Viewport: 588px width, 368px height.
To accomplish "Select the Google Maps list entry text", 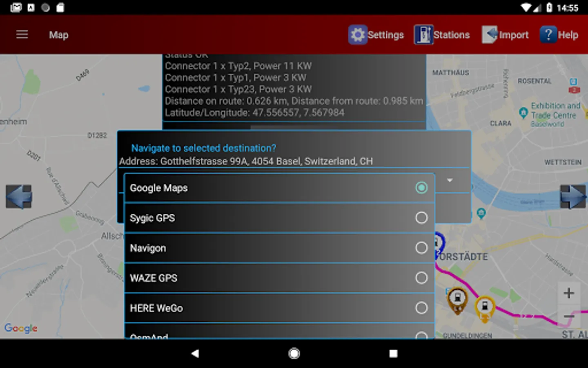I will coord(159,188).
